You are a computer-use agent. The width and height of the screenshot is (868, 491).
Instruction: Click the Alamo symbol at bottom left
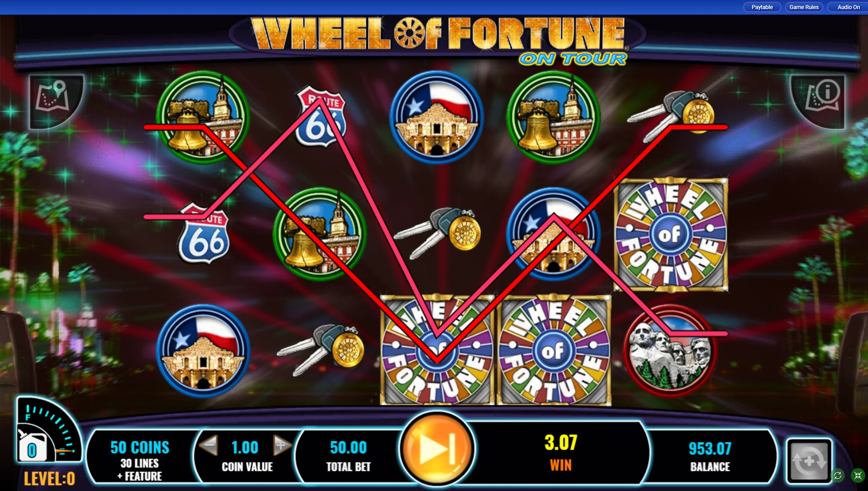click(x=203, y=351)
